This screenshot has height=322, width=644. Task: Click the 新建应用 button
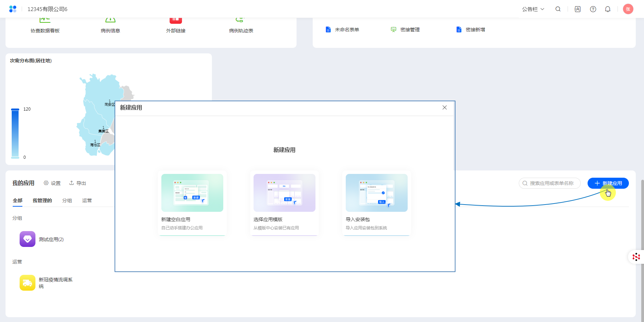pyautogui.click(x=608, y=183)
